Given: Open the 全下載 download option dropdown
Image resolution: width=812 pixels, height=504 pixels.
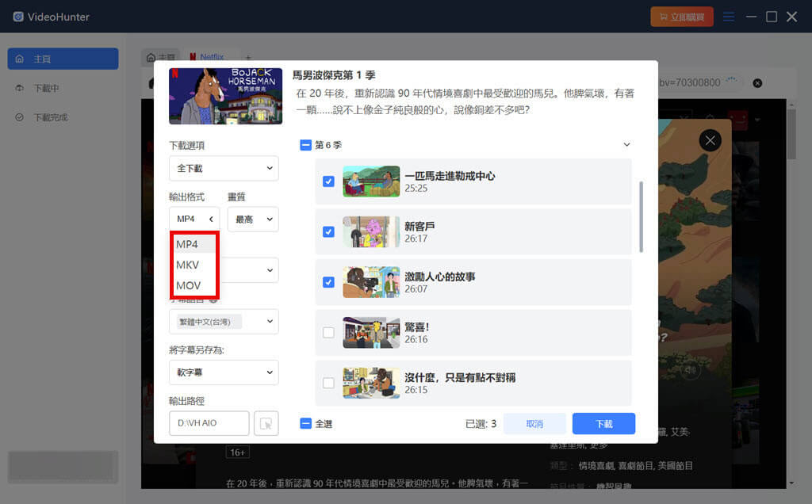Looking at the screenshot, I should point(224,168).
